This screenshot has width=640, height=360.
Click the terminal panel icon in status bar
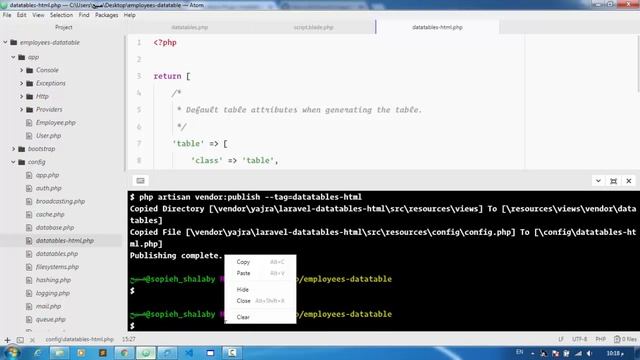[x=20, y=340]
